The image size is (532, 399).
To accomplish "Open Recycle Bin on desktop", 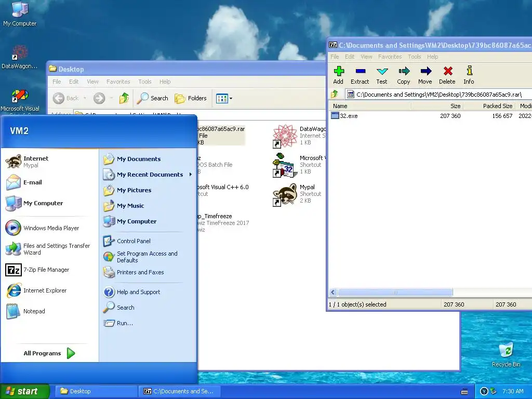I will [506, 354].
